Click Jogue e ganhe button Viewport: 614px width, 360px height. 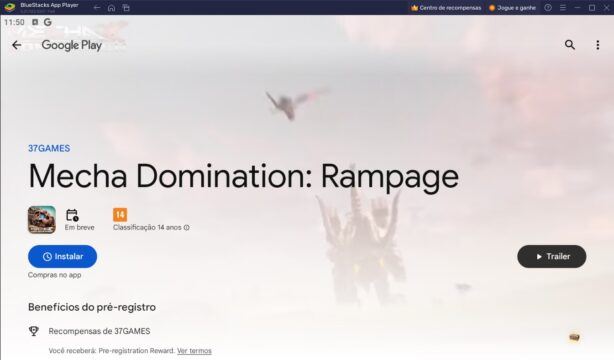click(x=512, y=7)
